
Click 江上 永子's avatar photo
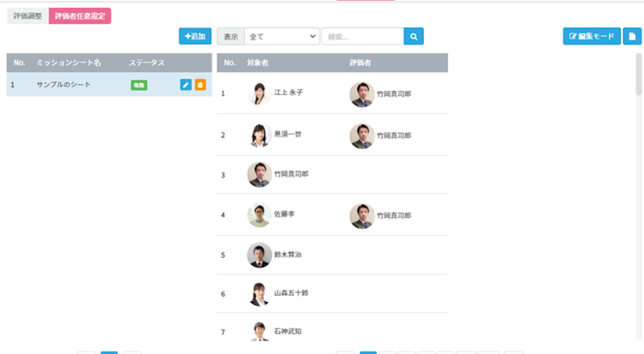click(x=259, y=94)
